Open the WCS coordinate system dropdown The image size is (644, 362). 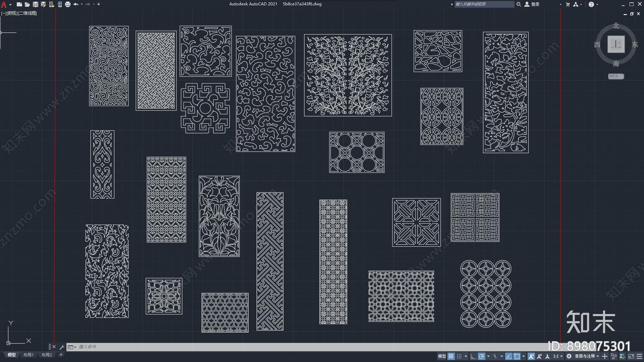[616, 76]
